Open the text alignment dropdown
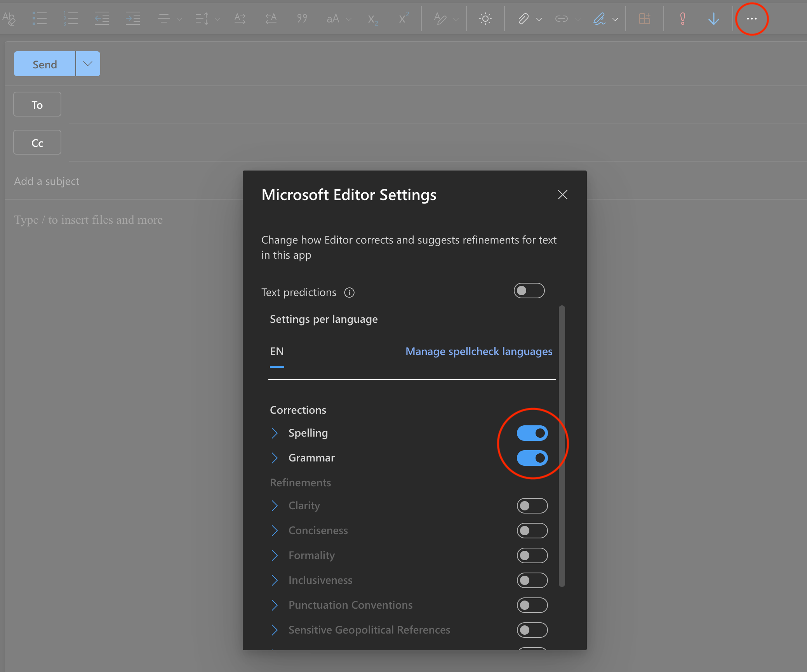The height and width of the screenshot is (672, 807). pyautogui.click(x=179, y=18)
